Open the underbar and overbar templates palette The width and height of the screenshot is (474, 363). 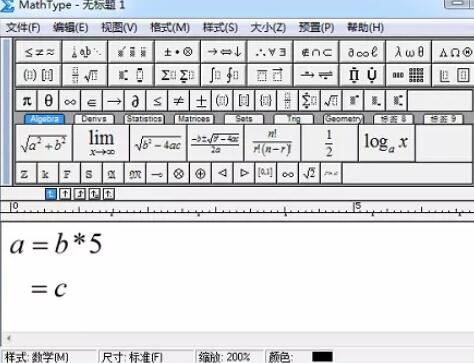(270, 75)
